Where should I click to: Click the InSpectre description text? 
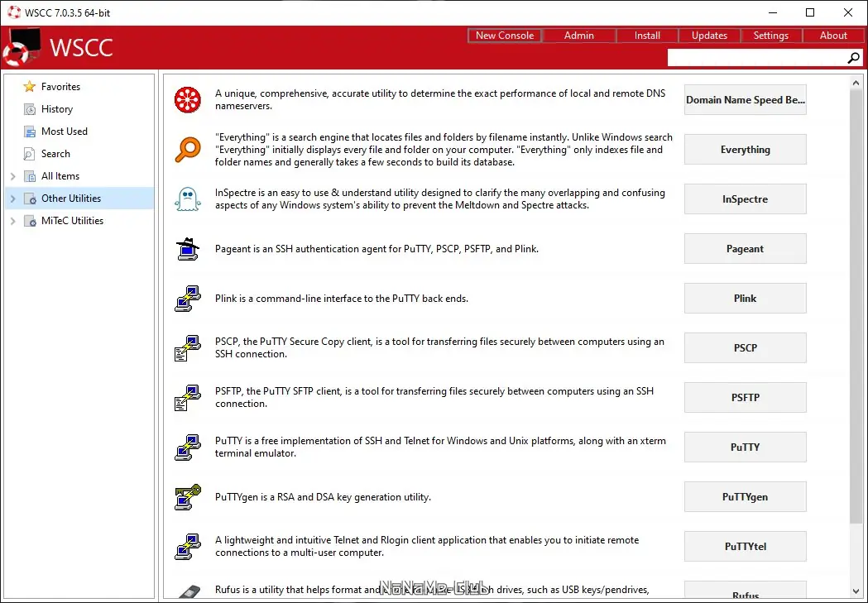[440, 199]
